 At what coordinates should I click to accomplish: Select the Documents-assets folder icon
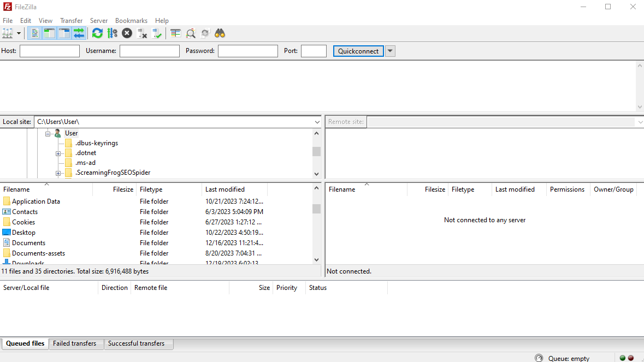(7, 253)
